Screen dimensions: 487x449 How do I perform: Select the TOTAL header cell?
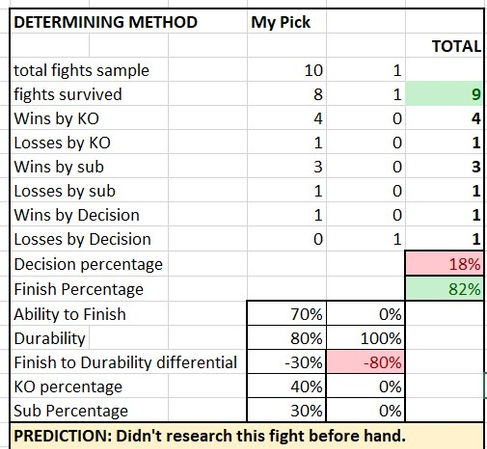pos(444,46)
